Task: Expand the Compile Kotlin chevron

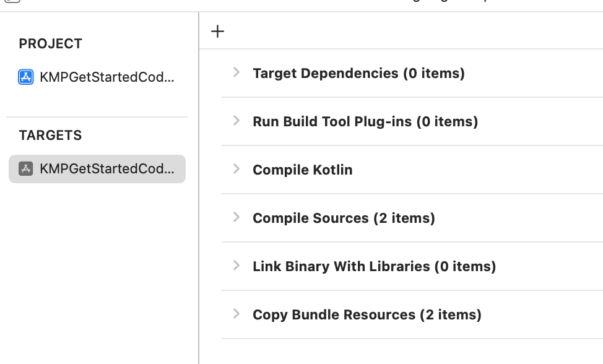Action: [x=236, y=169]
